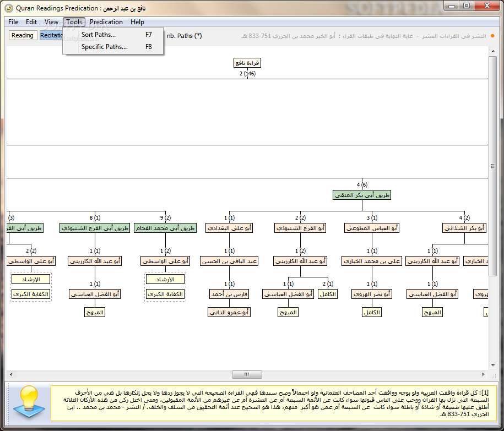Open the Predication menu
Screen dimensions: 504x431
(106, 22)
